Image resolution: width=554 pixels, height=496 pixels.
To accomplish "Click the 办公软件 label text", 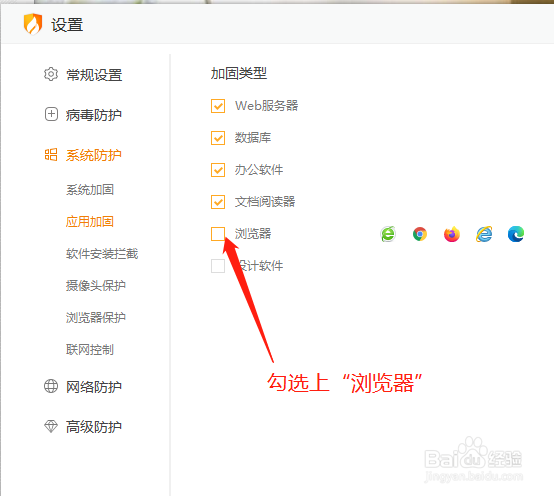I will pos(259,170).
